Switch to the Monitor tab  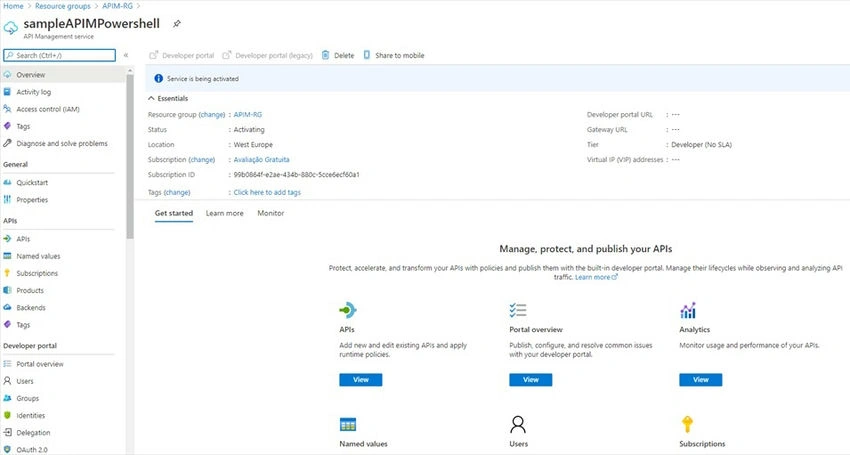point(271,213)
